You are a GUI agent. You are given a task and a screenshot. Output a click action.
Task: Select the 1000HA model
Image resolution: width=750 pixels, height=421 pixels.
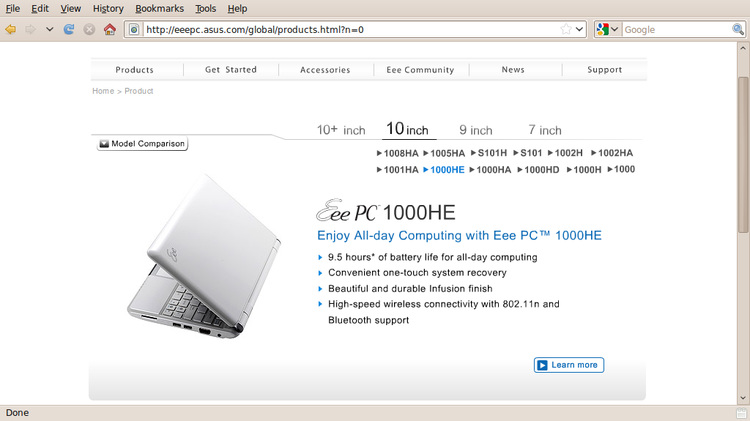coord(490,170)
